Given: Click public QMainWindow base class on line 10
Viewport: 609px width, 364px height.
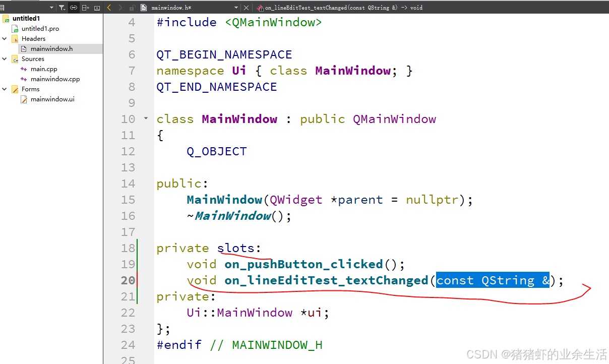Looking at the screenshot, I should click(368, 119).
